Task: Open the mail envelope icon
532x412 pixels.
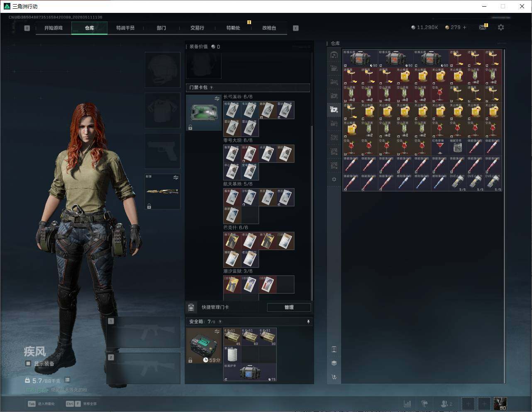Action: 483,27
